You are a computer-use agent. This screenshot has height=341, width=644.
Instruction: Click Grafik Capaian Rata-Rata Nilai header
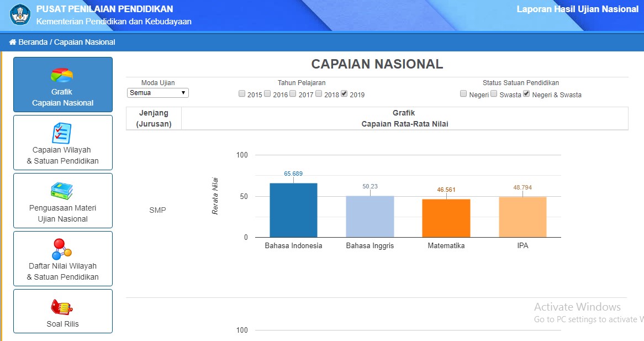coord(404,118)
